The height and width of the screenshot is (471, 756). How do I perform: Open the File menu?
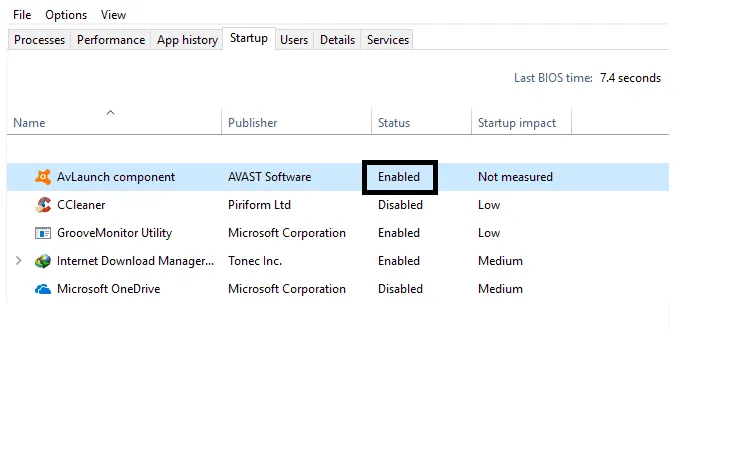(x=22, y=15)
